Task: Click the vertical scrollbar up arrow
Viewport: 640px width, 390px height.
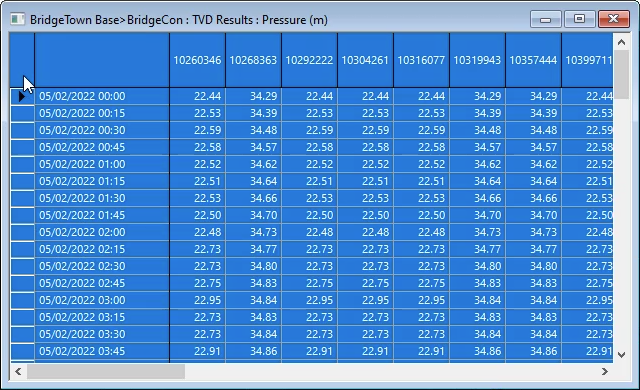Action: coord(621,42)
